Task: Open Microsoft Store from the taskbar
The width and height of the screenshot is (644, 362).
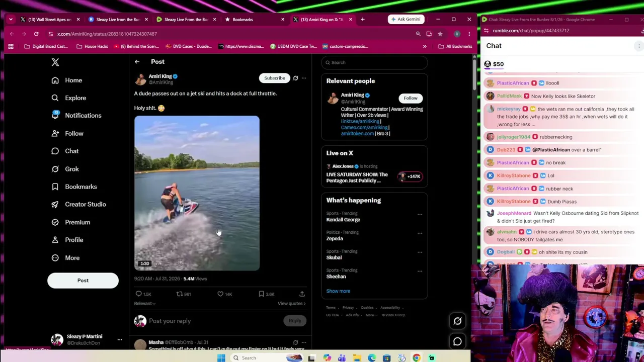Action: click(386, 358)
